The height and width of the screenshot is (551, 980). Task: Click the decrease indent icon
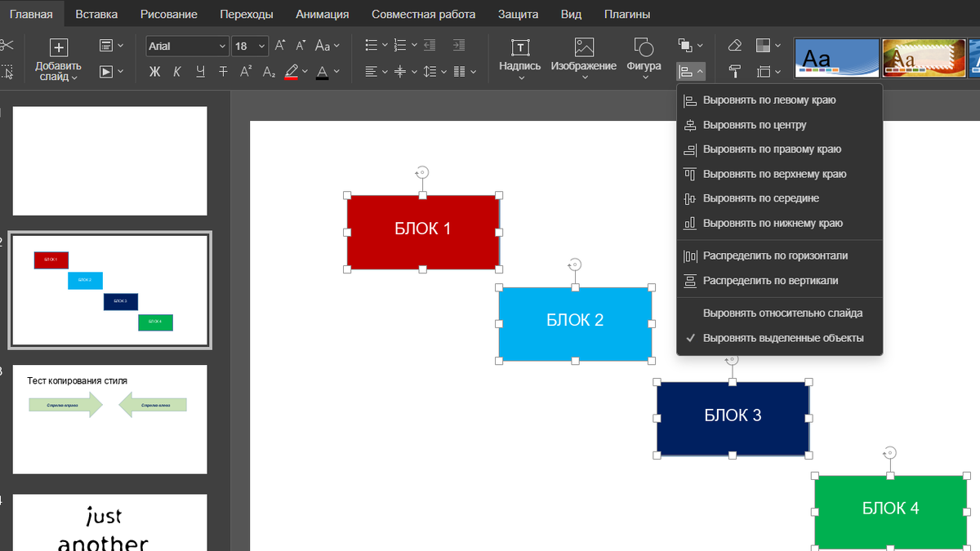430,46
